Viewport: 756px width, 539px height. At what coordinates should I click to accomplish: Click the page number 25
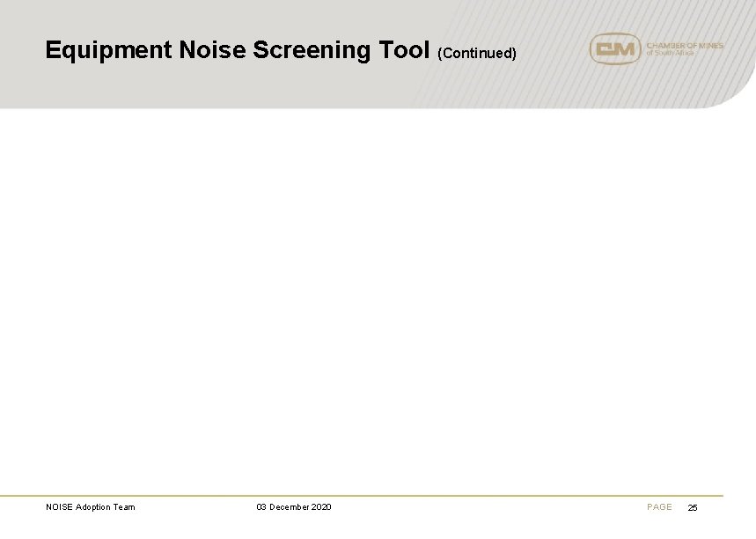pyautogui.click(x=692, y=507)
